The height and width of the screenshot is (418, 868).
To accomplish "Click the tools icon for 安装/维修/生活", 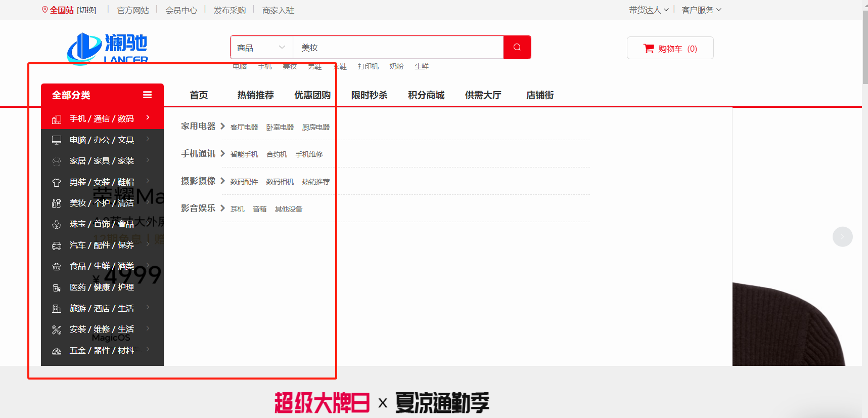I will pyautogui.click(x=57, y=330).
